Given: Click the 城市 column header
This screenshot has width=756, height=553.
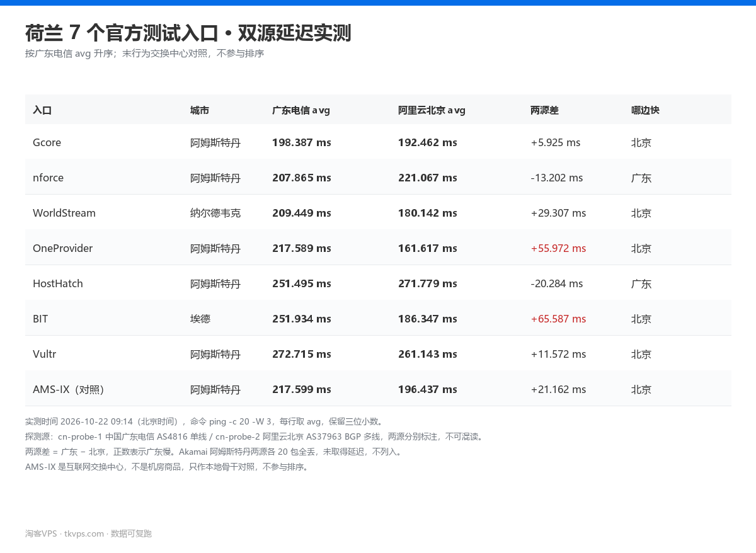Looking at the screenshot, I should (x=200, y=110).
